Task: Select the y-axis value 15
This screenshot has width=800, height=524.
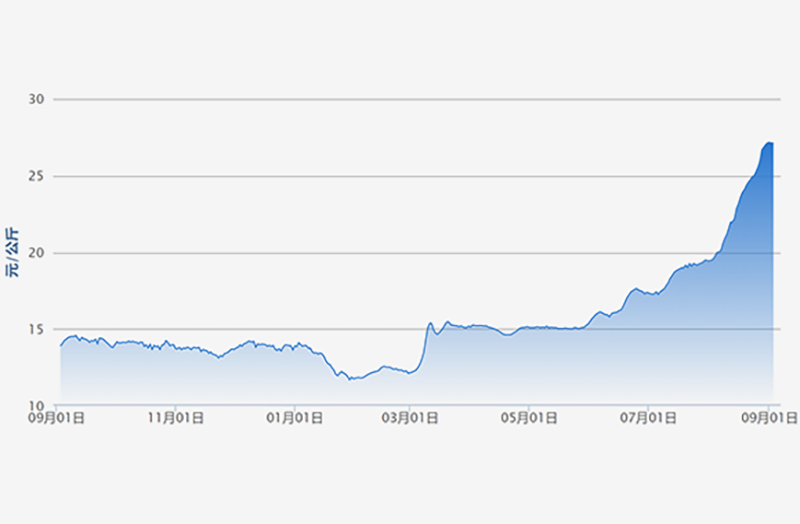Action: (x=38, y=329)
